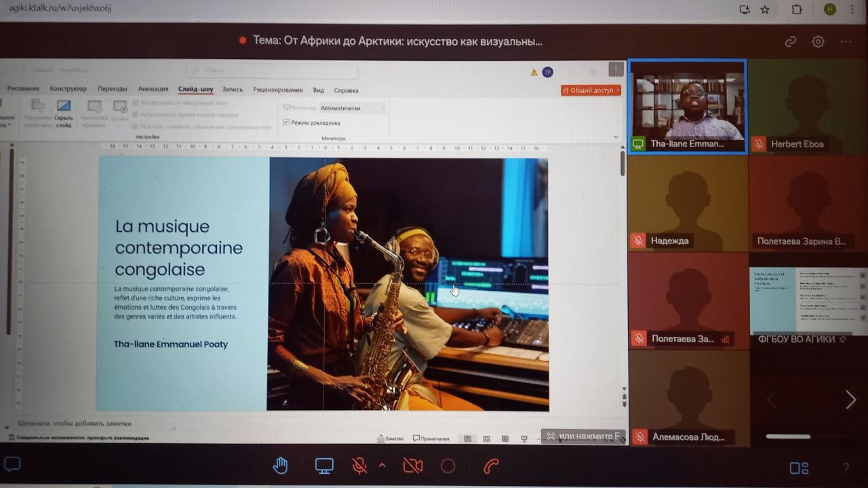
Task: Select Herbert Eboa participant tile
Action: tap(808, 107)
